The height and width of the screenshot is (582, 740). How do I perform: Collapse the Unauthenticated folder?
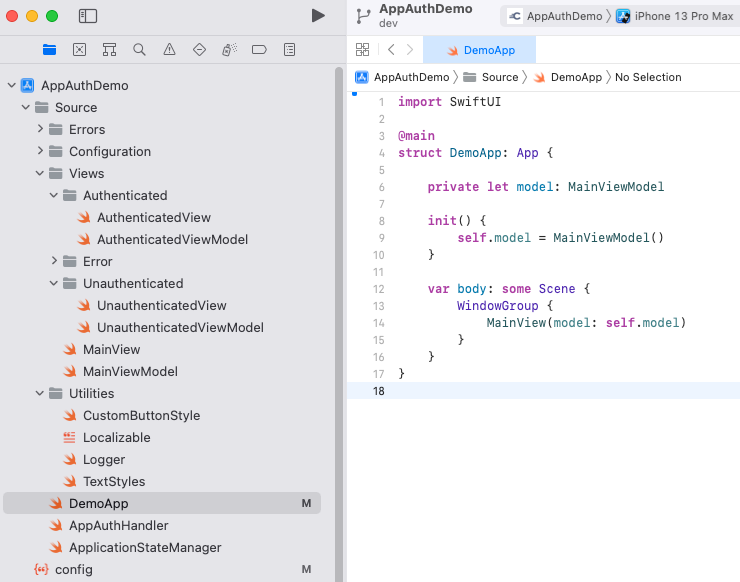coord(54,283)
